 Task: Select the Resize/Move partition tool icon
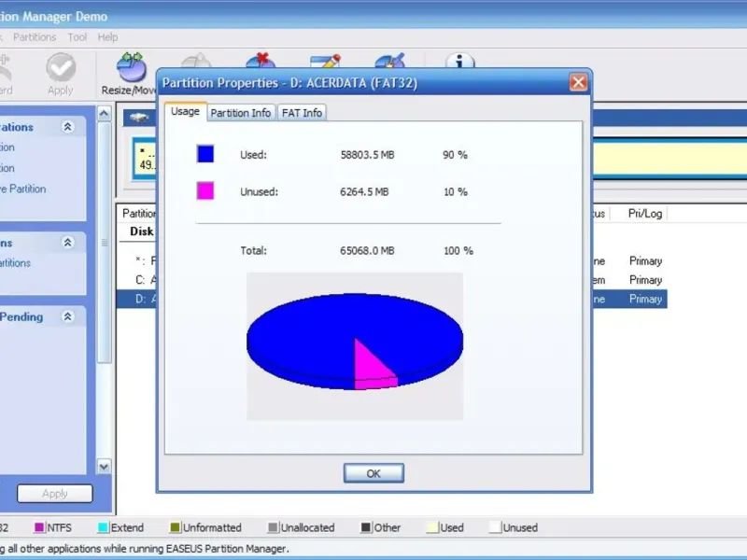132,66
